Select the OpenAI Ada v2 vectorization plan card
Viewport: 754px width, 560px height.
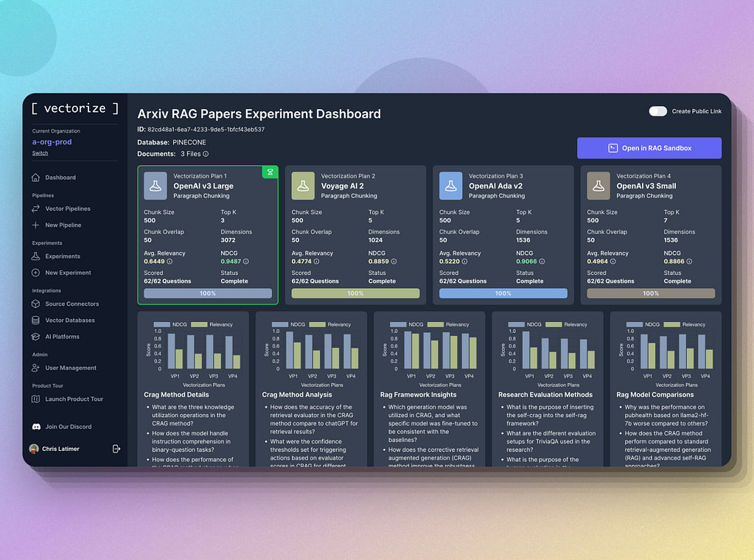click(x=503, y=235)
